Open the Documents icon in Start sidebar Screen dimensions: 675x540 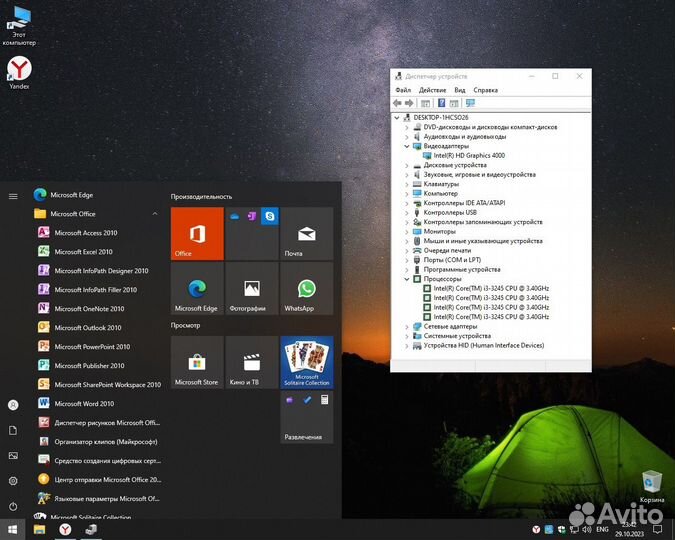click(13, 430)
